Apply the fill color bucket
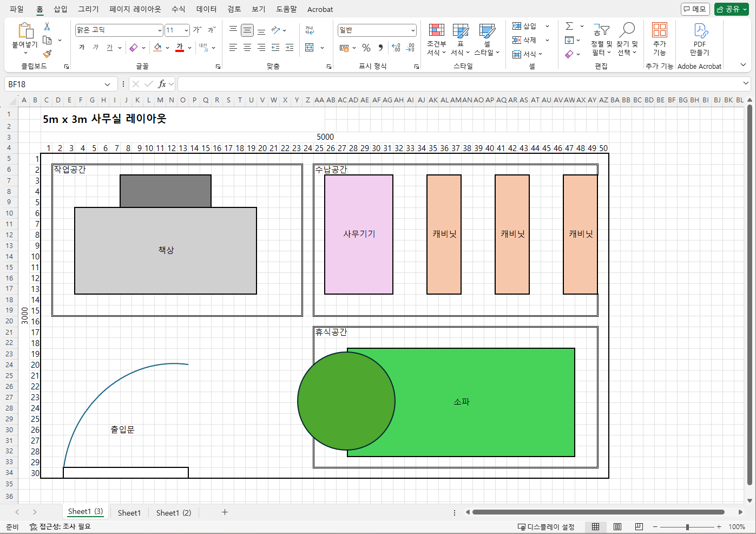 pos(157,48)
